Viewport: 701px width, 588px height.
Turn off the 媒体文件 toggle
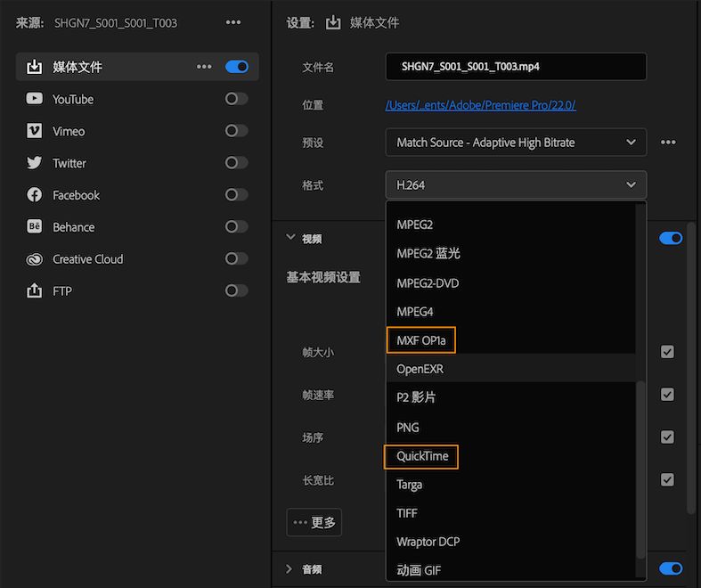point(236,67)
